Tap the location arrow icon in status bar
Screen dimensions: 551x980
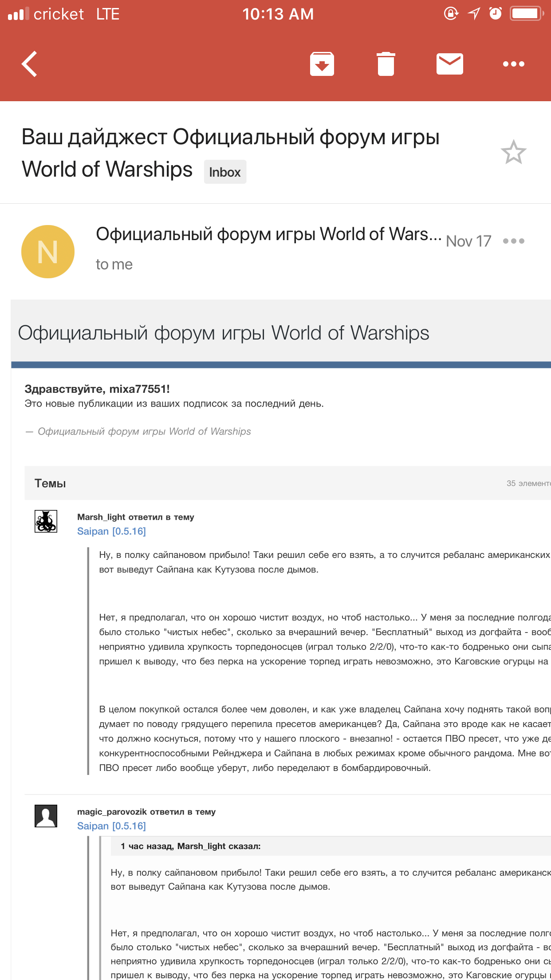[x=474, y=13]
